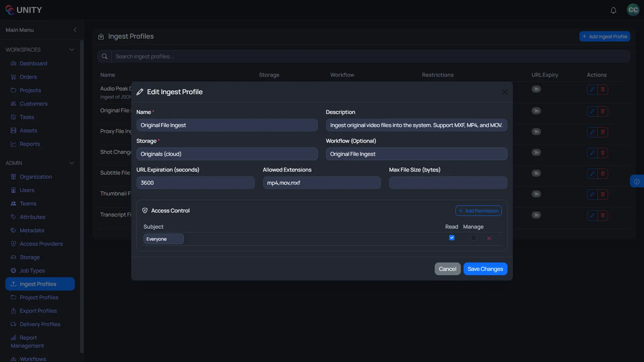Enable Manage permission for Everyone

(x=473, y=238)
